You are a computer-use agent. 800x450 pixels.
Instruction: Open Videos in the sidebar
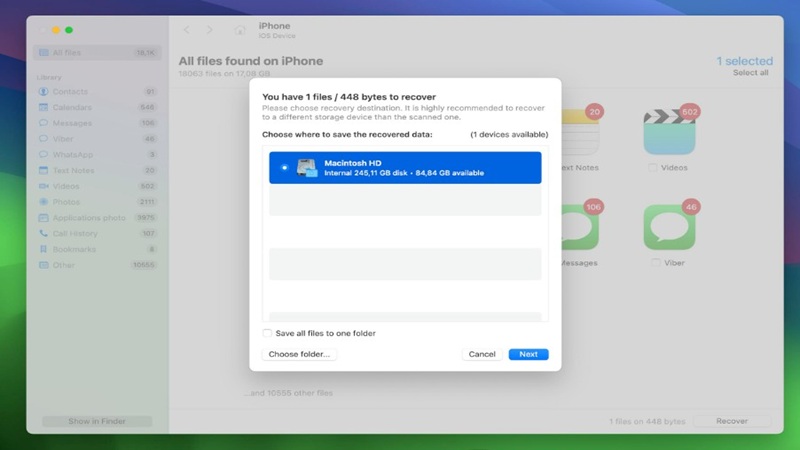(x=97, y=186)
